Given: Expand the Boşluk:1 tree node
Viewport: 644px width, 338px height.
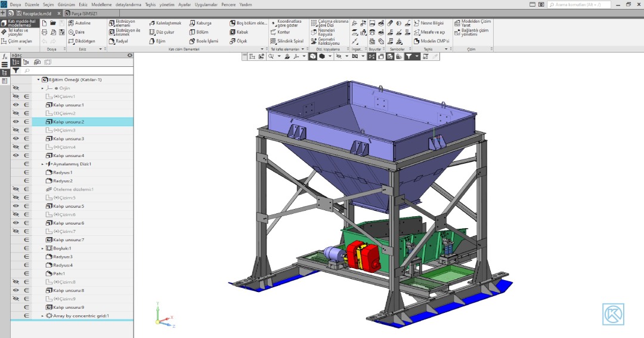Looking at the screenshot, I should point(42,248).
